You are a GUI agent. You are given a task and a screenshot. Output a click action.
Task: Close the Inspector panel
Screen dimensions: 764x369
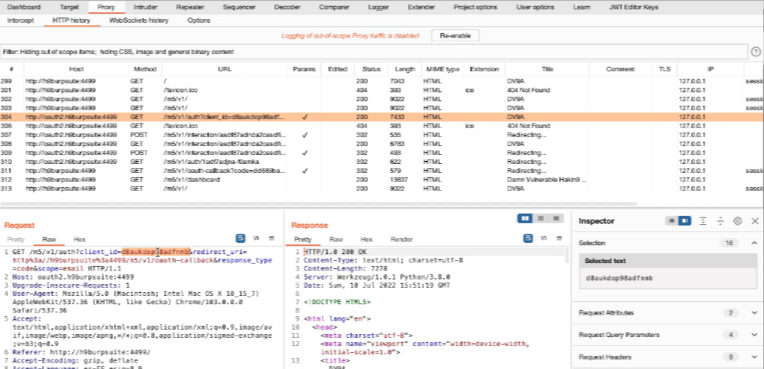click(755, 221)
